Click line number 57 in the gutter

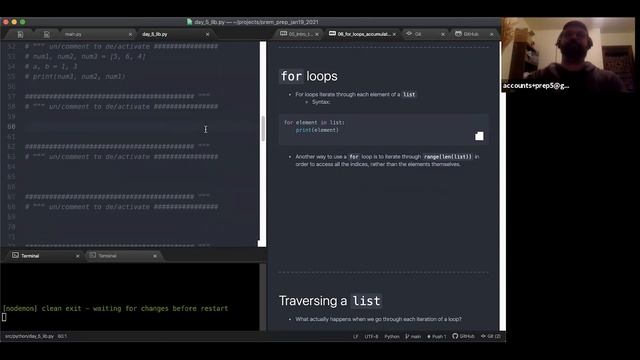tap(11, 97)
